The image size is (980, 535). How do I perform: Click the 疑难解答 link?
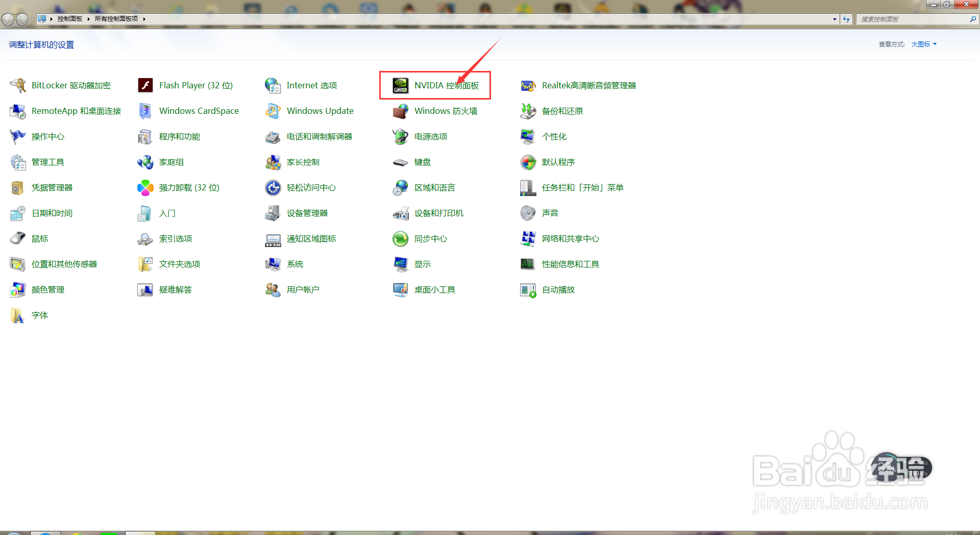(x=176, y=289)
